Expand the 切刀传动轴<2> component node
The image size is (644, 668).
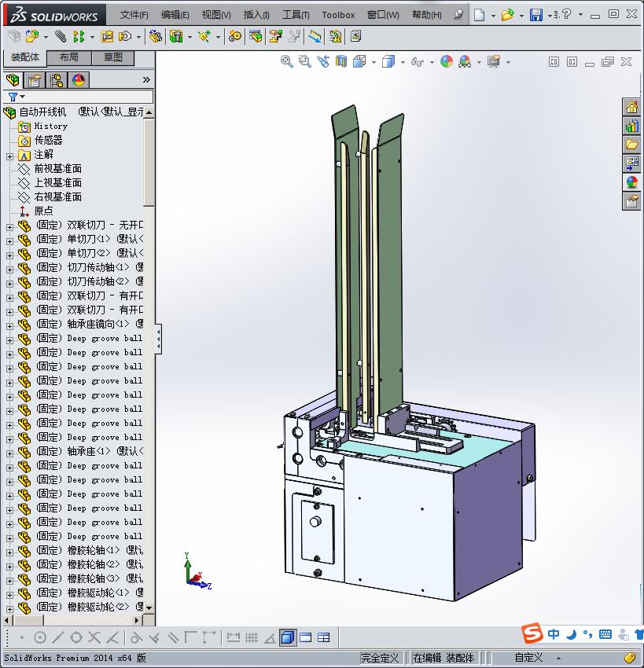(9, 284)
